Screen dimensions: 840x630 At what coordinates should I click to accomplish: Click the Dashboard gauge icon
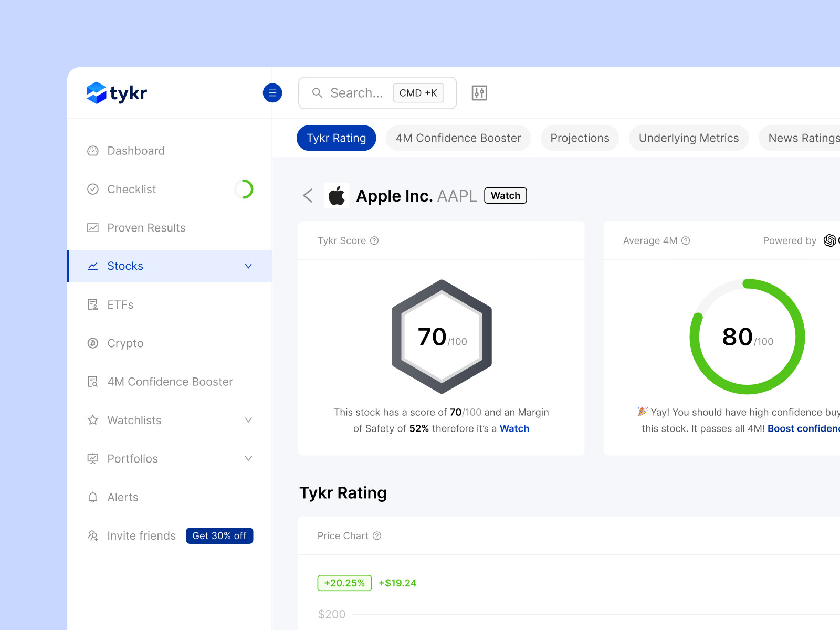coord(93,151)
